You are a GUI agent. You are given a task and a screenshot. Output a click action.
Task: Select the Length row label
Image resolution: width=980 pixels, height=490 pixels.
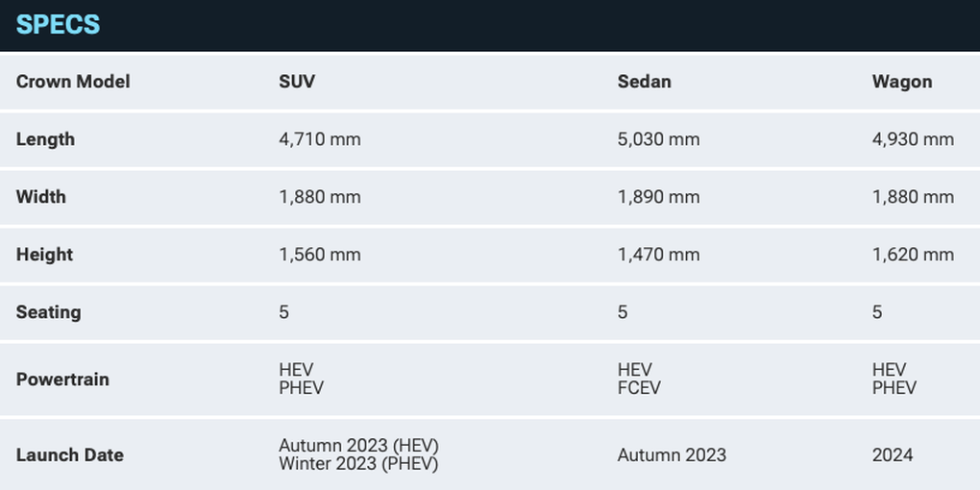tap(45, 139)
